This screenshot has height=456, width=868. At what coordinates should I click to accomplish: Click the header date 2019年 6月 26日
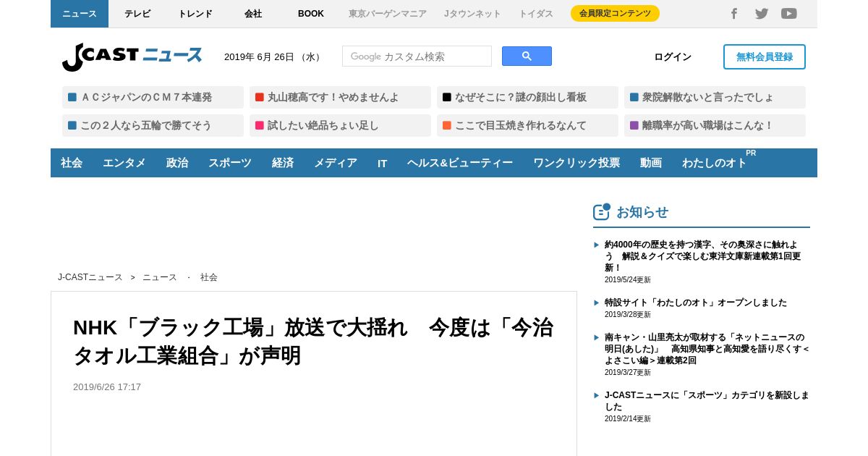tap(273, 57)
